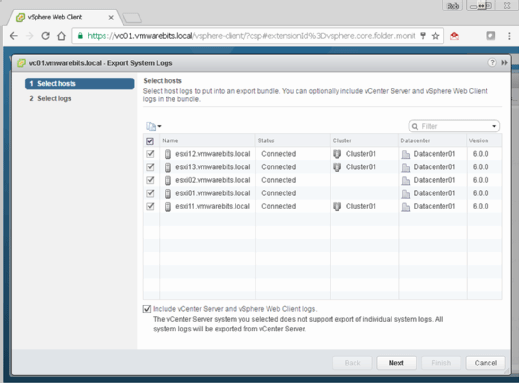Click the magnifier icon in the Filter box
Viewport: 519px width, 383px height.
point(415,126)
